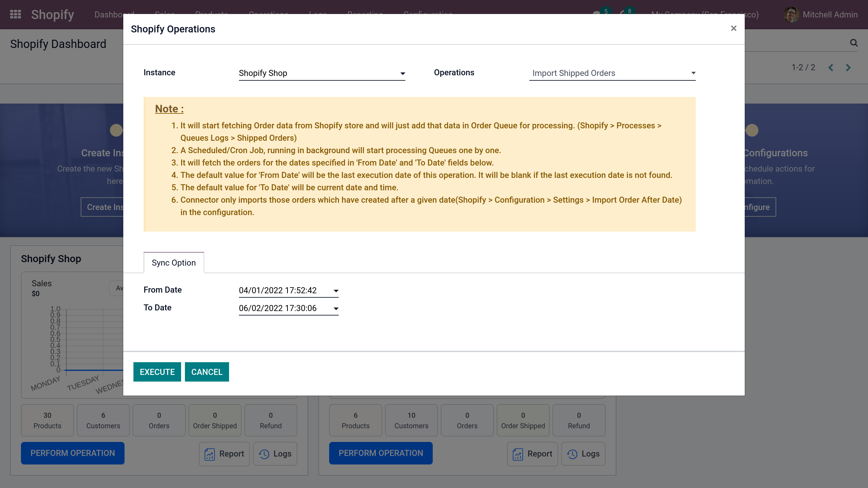Open the 6 Products tile
Image resolution: width=868 pixels, height=488 pixels.
(x=356, y=420)
